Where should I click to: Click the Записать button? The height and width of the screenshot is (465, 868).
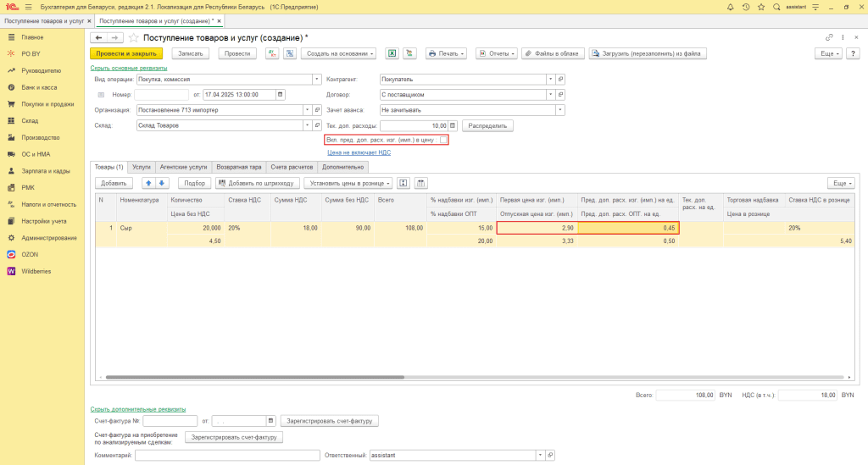[x=191, y=53]
